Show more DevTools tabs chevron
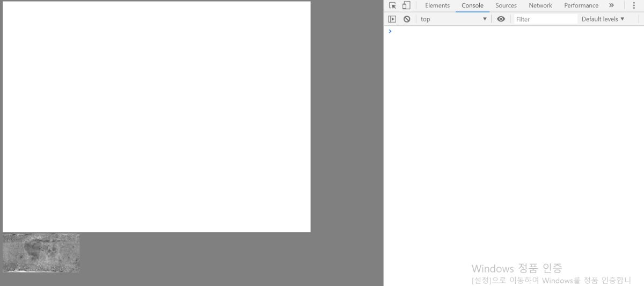Image resolution: width=644 pixels, height=286 pixels. coord(611,5)
